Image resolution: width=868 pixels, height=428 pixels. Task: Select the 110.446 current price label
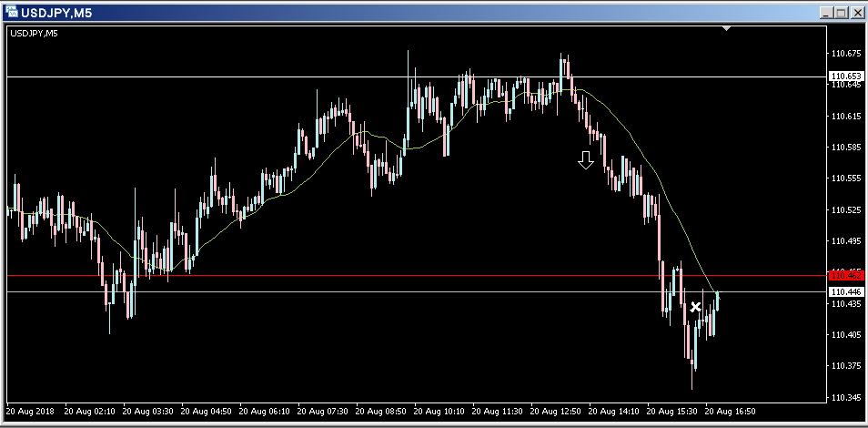tap(846, 291)
